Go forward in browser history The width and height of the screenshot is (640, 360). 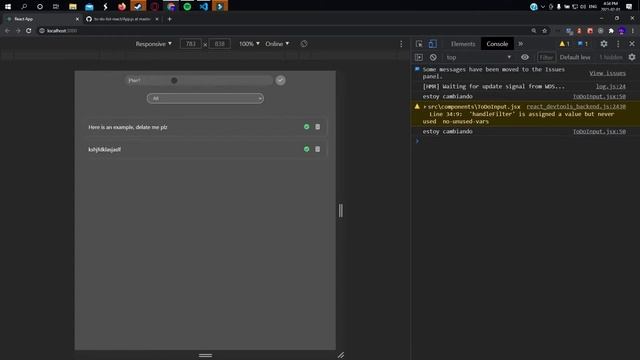pos(18,31)
